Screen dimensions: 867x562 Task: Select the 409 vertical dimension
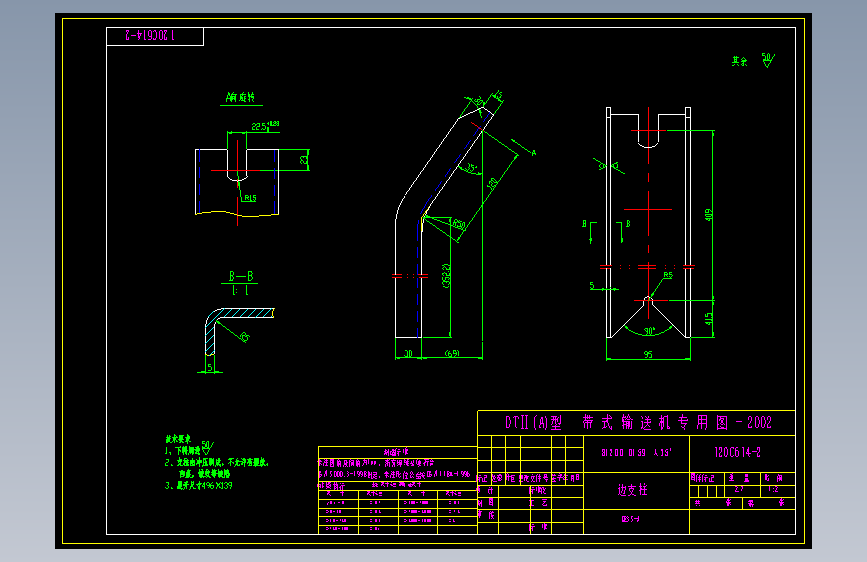(708, 215)
